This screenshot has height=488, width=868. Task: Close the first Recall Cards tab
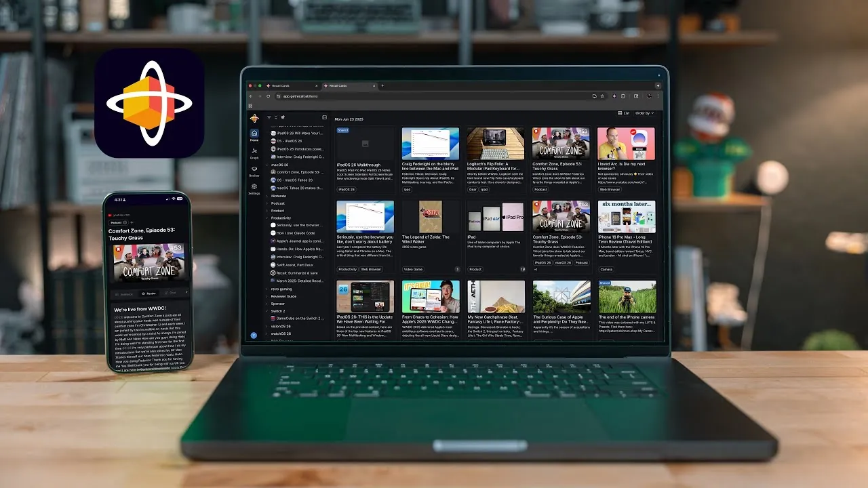tap(316, 85)
